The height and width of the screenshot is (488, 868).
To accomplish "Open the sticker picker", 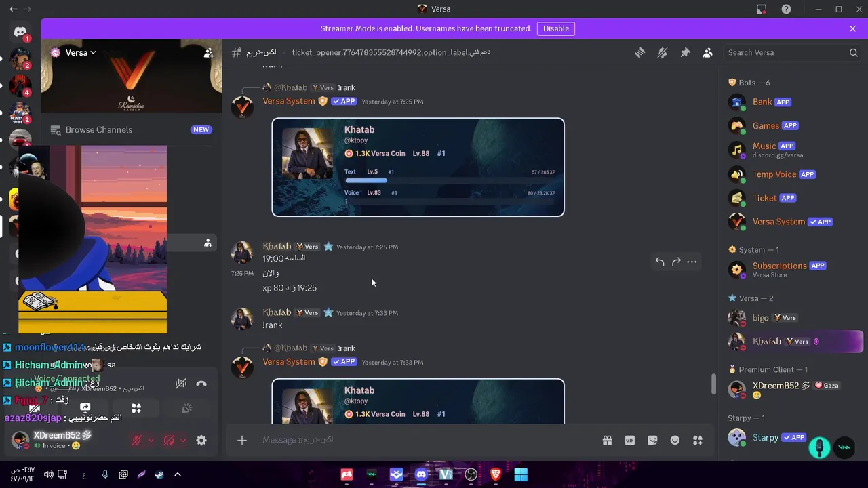I will coord(652,440).
